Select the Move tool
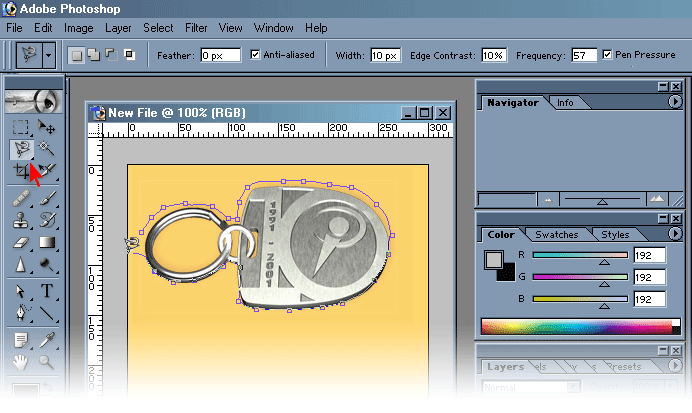Viewport: 692px width, 413px height. 46,127
